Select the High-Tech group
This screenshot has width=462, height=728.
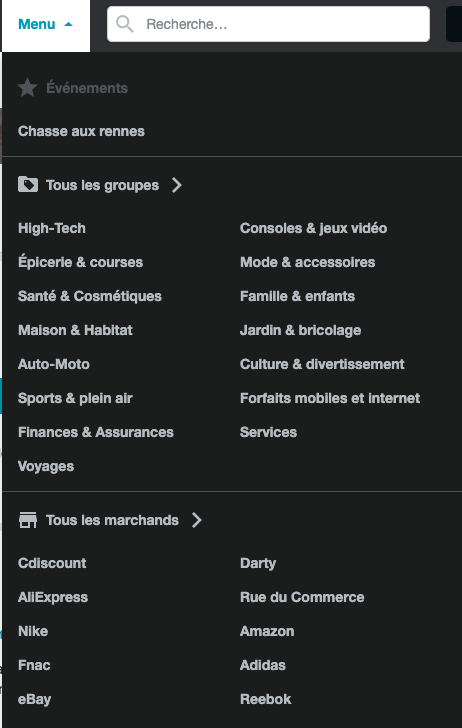pyautogui.click(x=52, y=228)
